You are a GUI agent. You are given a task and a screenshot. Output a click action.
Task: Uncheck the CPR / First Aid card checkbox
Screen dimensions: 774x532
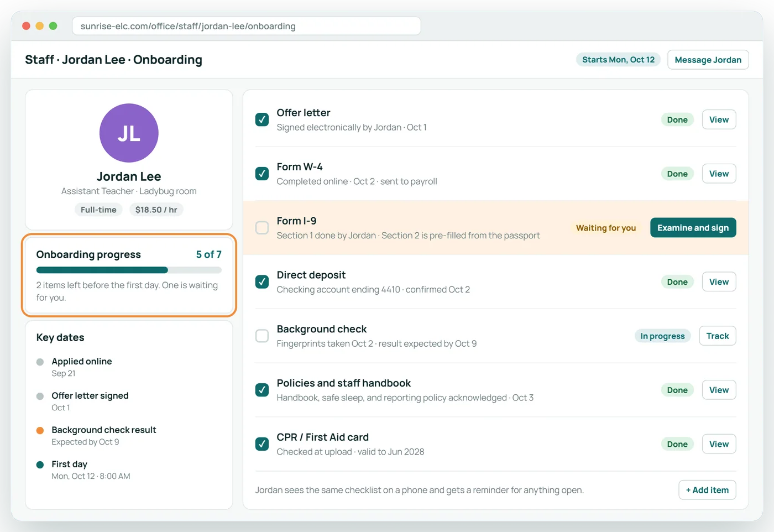point(262,444)
